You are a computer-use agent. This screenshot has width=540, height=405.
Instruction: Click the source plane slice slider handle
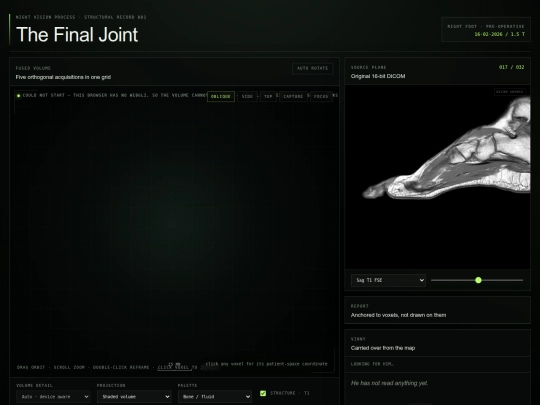478,280
